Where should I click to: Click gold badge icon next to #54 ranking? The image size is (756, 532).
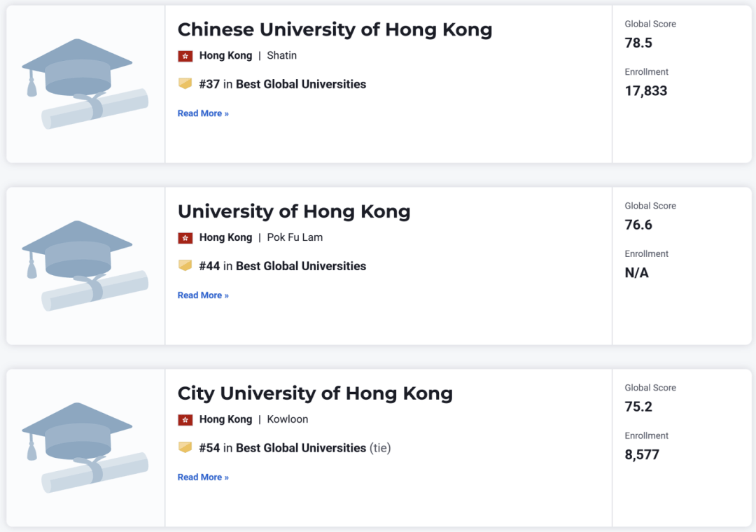185,447
